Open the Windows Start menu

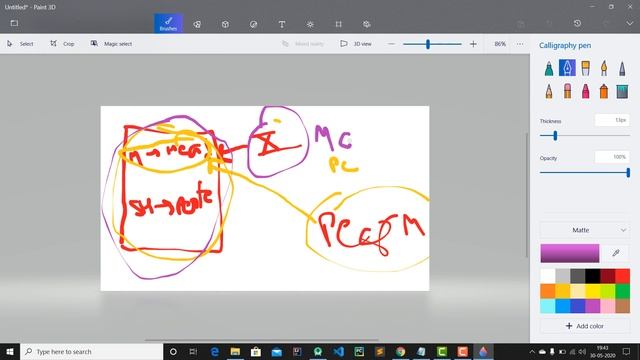click(x=10, y=351)
